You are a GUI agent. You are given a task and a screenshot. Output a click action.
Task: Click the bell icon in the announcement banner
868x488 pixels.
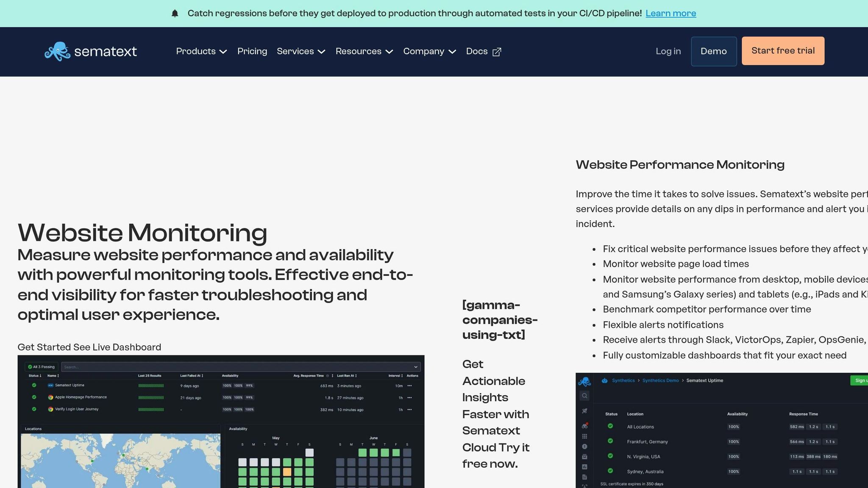pos(175,14)
